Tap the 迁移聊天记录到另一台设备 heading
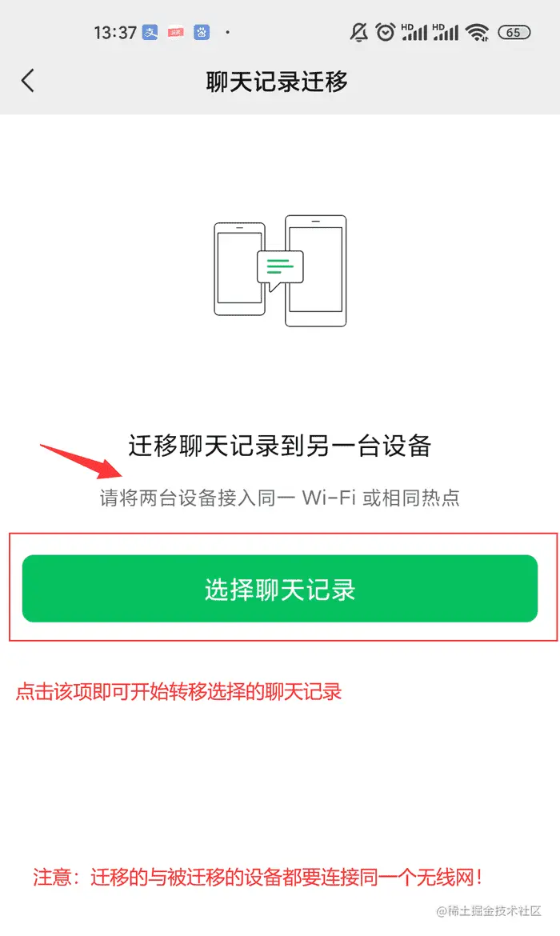 point(280,446)
